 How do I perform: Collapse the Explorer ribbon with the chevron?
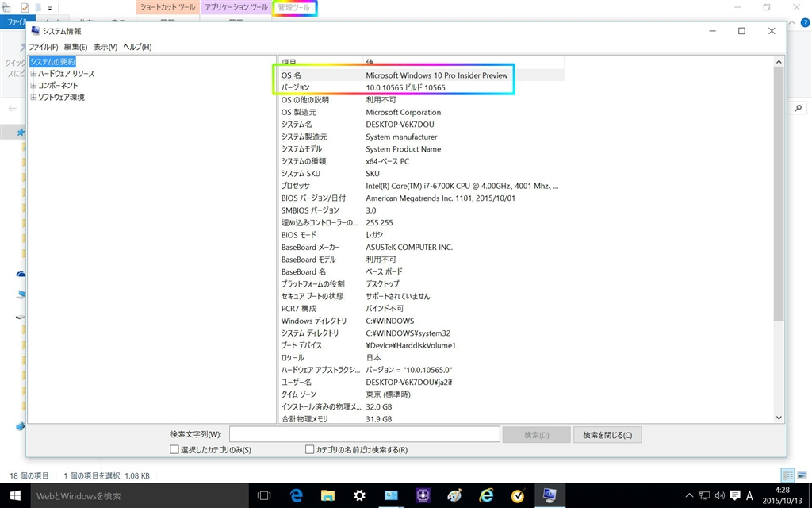[792, 23]
